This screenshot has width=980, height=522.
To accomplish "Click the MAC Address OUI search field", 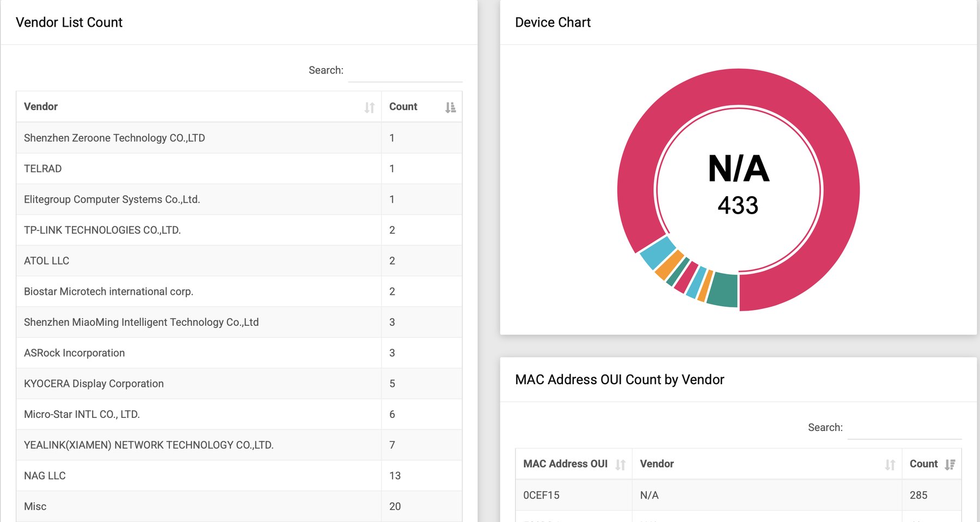I will [x=904, y=428].
